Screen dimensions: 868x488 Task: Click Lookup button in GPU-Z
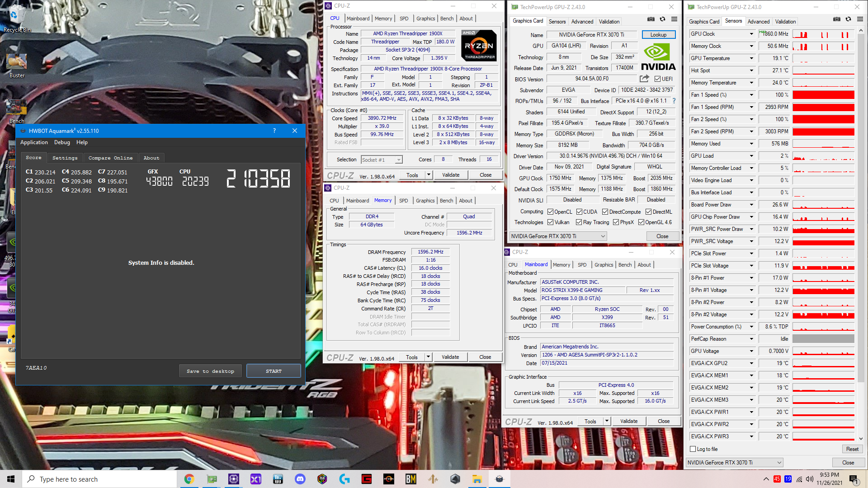[658, 35]
